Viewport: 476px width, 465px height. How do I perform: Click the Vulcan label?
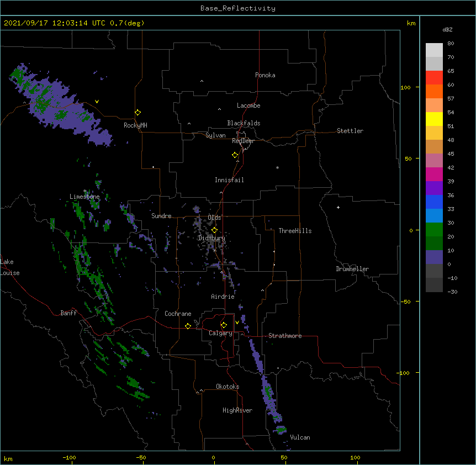(300, 437)
